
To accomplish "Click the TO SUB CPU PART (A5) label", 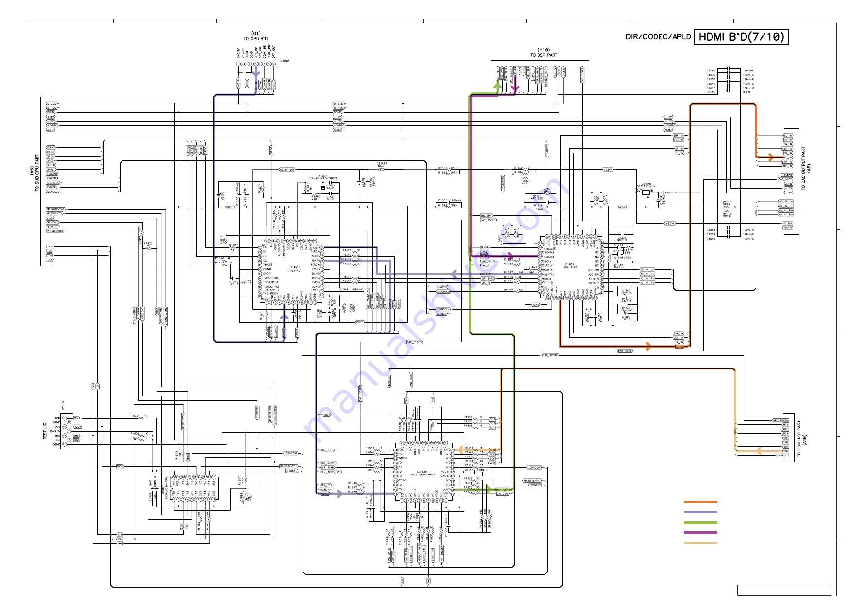I will coord(35,173).
